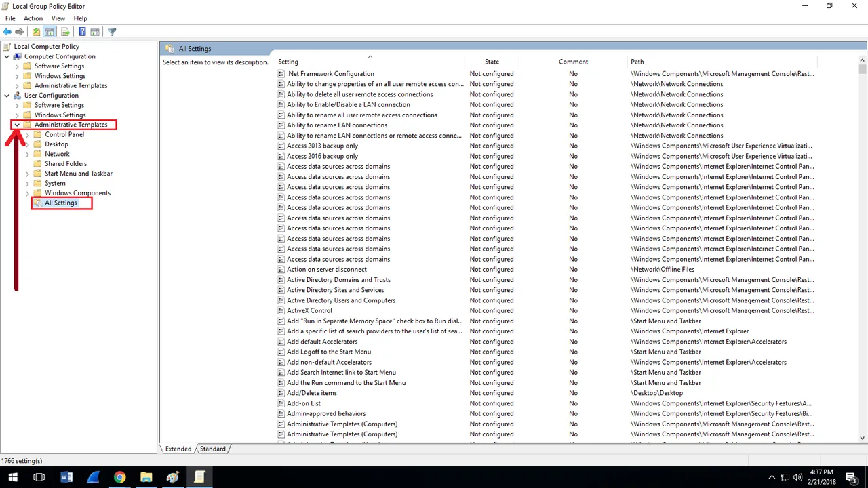The height and width of the screenshot is (488, 868).
Task: Expand the Control Panel tree node
Action: tap(28, 135)
